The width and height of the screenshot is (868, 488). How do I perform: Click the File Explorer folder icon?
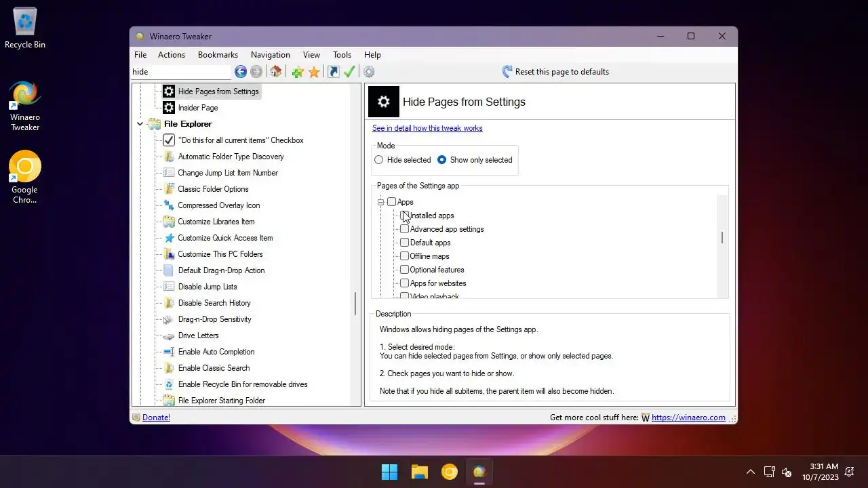click(155, 124)
